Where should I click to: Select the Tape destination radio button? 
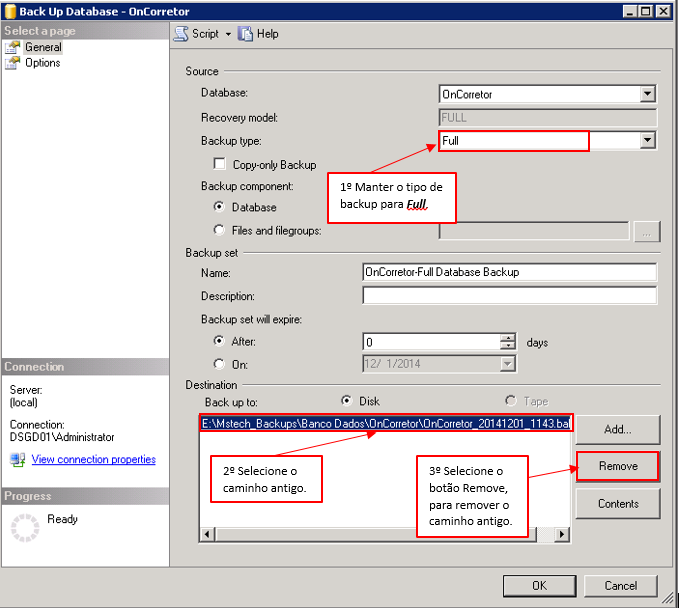tap(511, 401)
